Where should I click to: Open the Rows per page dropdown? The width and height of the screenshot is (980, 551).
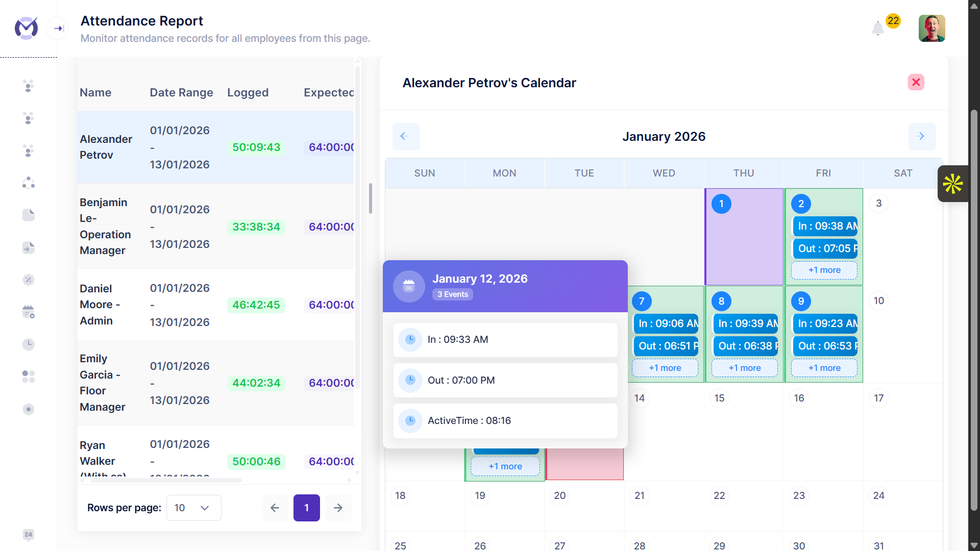pyautogui.click(x=193, y=508)
